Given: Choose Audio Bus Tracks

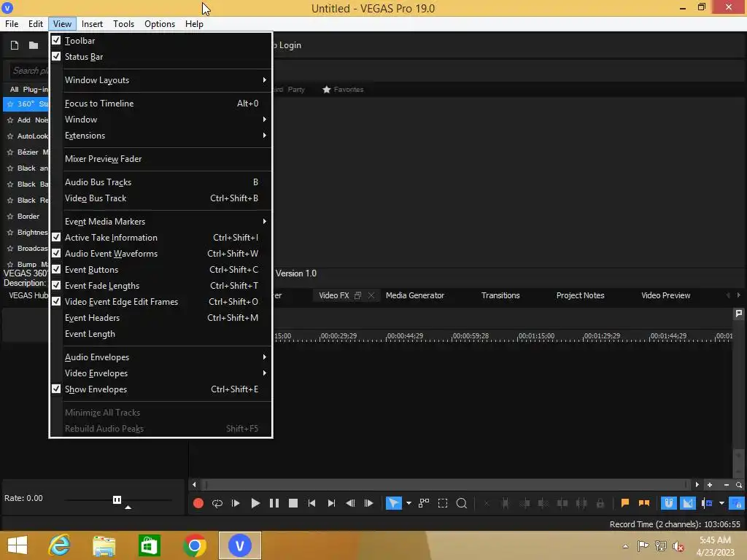Looking at the screenshot, I should [161, 182].
